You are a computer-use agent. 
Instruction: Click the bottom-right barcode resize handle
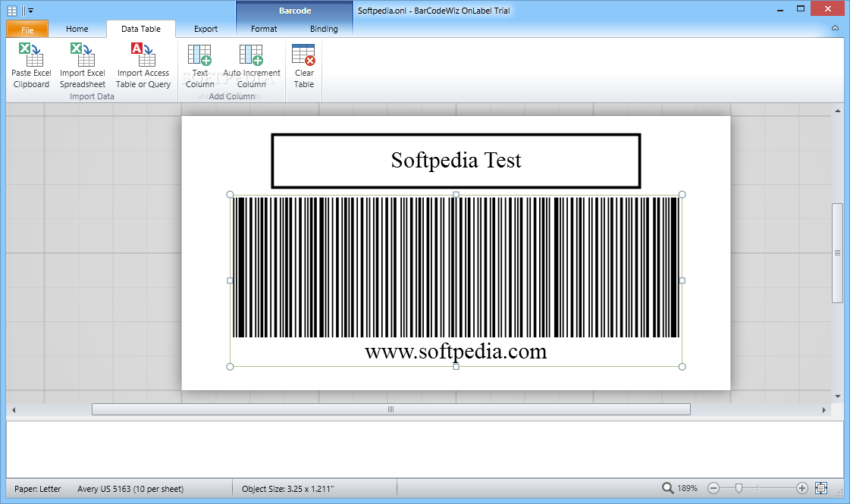tap(682, 367)
